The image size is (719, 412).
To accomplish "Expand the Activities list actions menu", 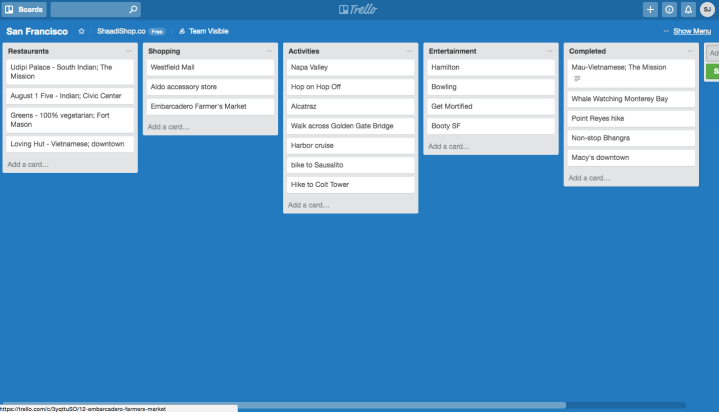I will point(409,51).
